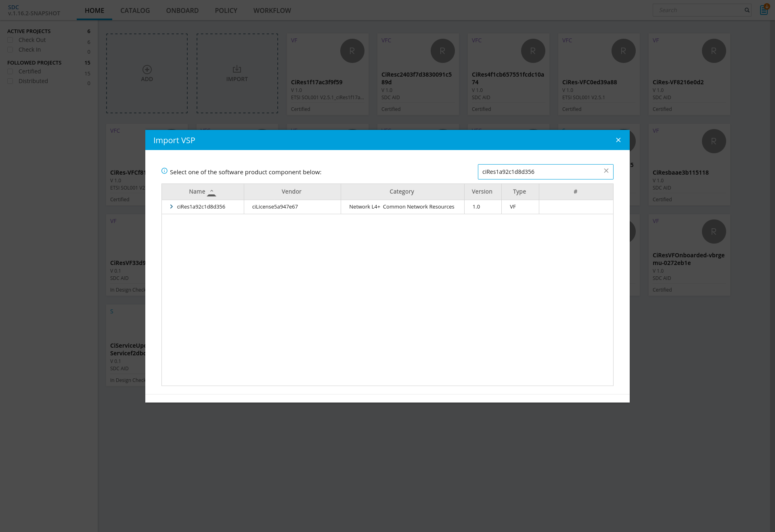Switch to the CATALOG tab
The width and height of the screenshot is (775, 532).
[x=135, y=10]
